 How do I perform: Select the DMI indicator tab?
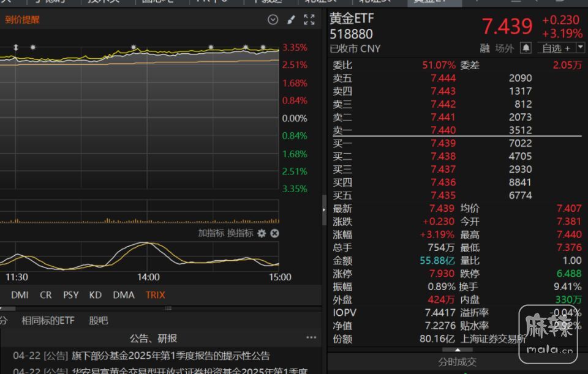point(20,295)
